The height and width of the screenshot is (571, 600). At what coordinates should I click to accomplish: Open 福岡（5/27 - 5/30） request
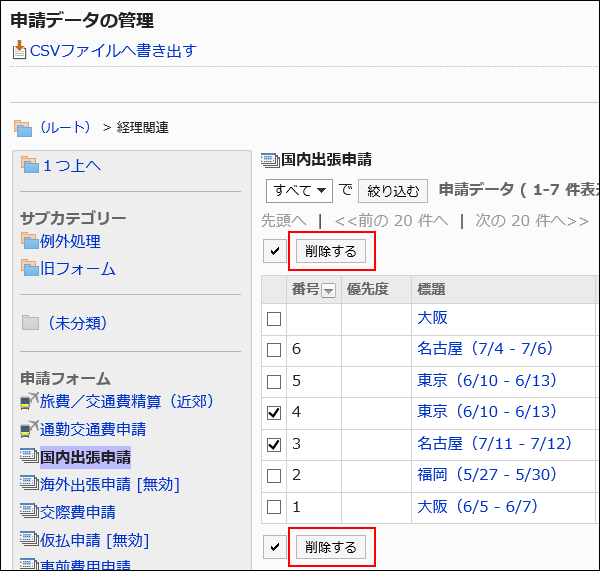coord(487,475)
